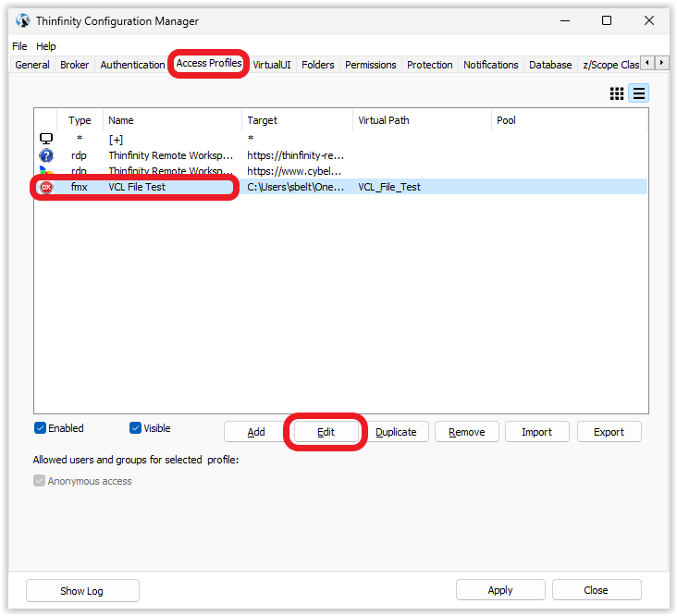Click the Close button at bottom
The width and height of the screenshot is (677, 616).
point(597,590)
